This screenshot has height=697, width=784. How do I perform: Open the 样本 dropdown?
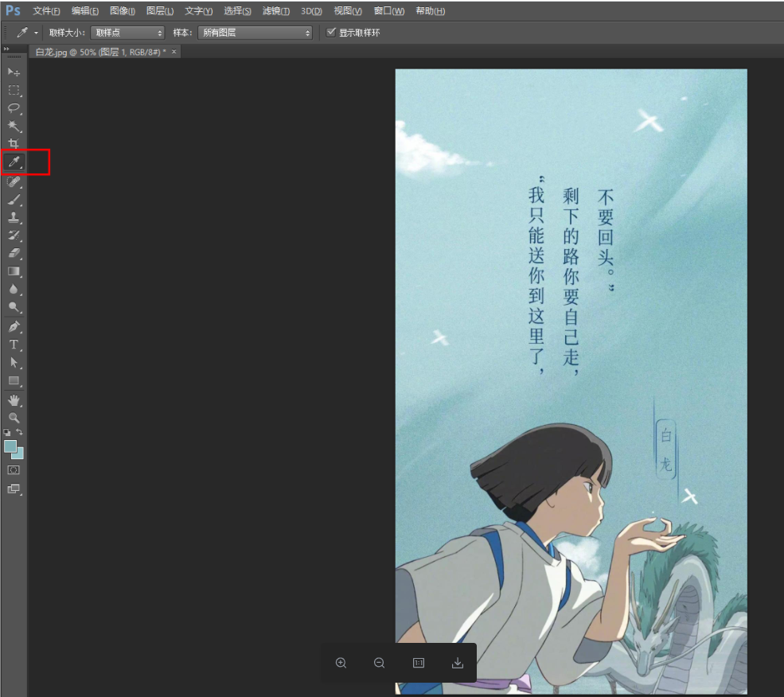(255, 32)
